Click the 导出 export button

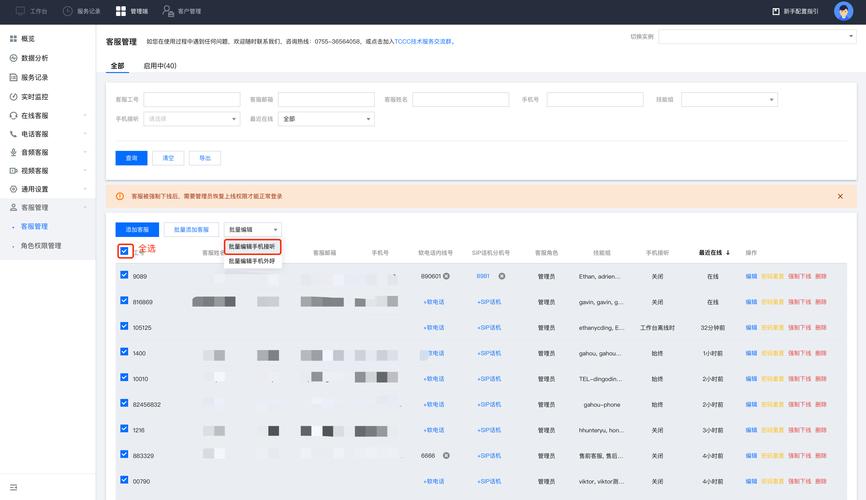click(x=205, y=158)
